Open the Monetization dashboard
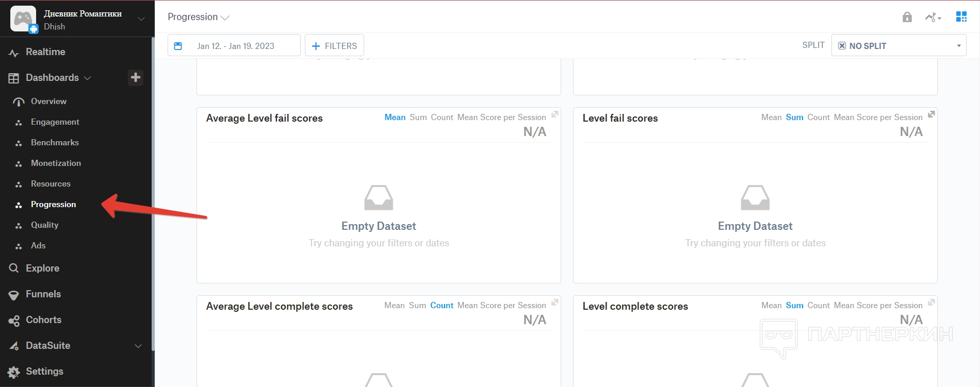 (x=56, y=163)
